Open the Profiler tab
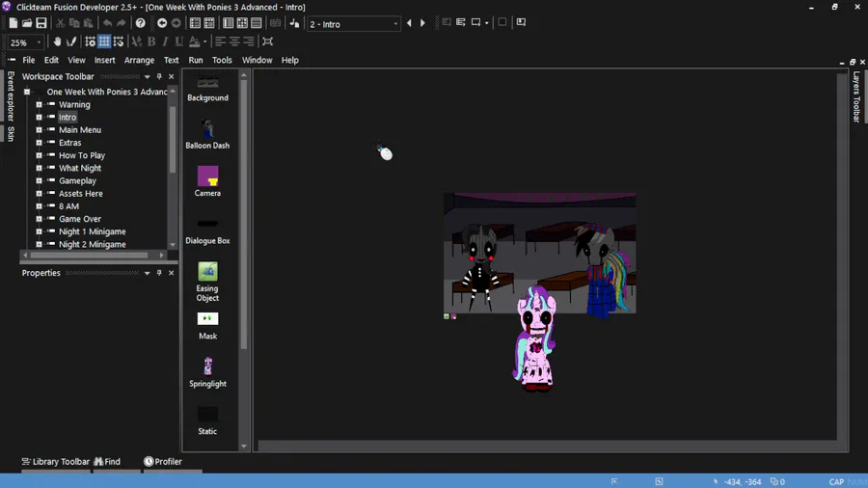Image resolution: width=868 pixels, height=488 pixels. [x=163, y=461]
